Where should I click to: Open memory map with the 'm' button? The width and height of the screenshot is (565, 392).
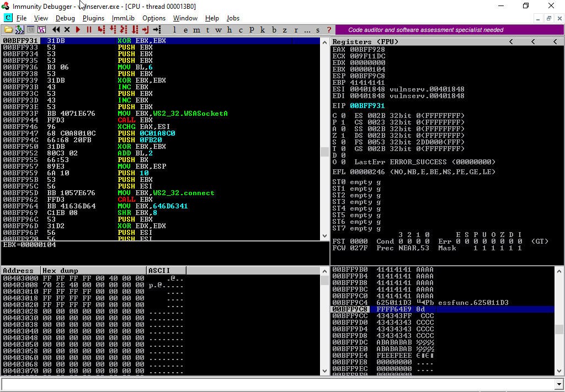tap(196, 30)
